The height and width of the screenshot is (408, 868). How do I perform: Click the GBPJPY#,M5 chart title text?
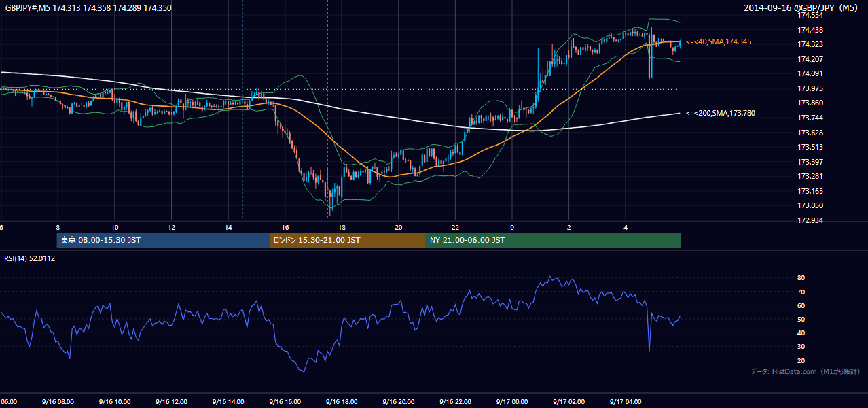[x=88, y=8]
